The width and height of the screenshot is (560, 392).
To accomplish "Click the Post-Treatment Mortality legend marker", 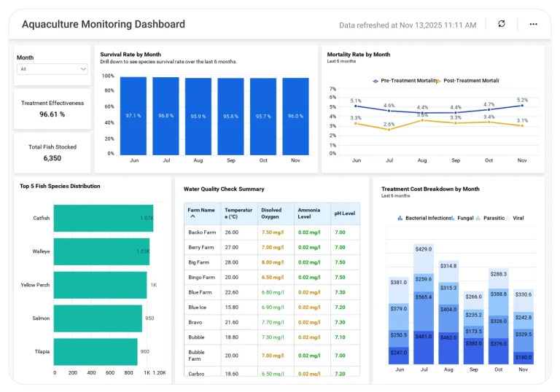I will [x=438, y=81].
